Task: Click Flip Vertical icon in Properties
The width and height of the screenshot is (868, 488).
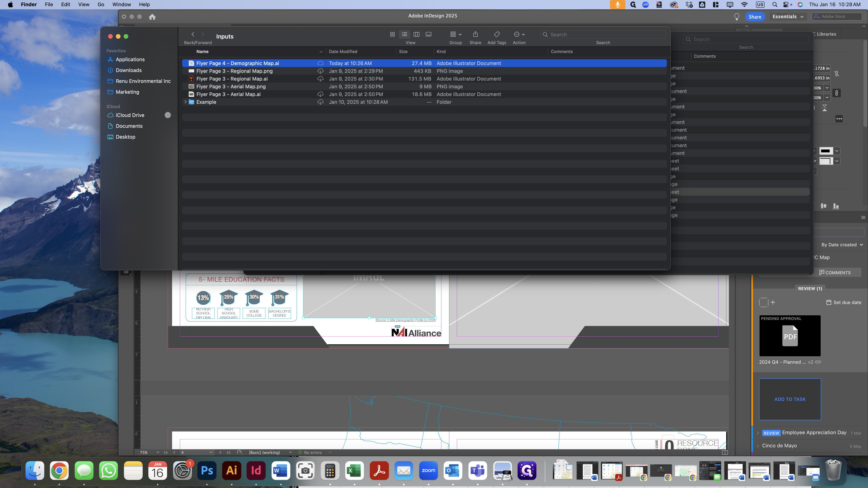Action: [825, 108]
